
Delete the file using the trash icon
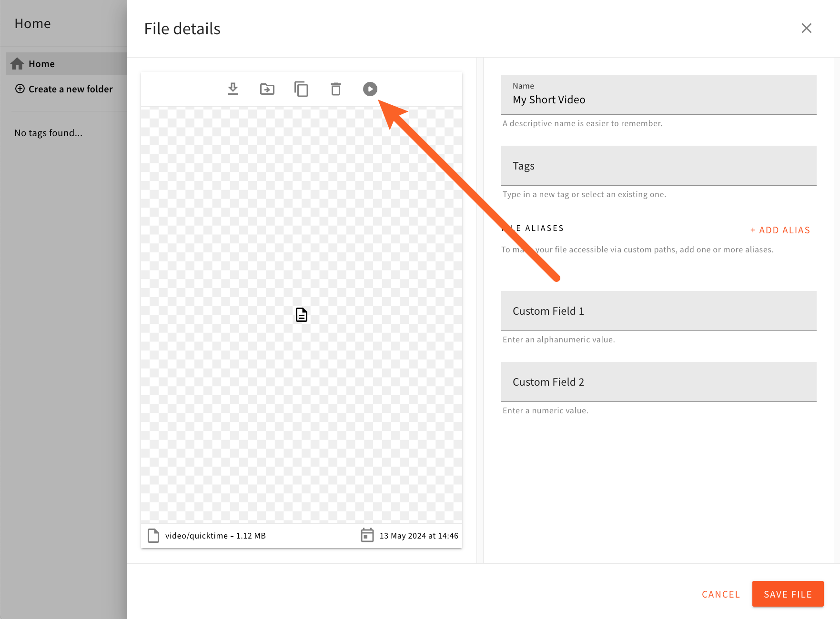click(336, 89)
